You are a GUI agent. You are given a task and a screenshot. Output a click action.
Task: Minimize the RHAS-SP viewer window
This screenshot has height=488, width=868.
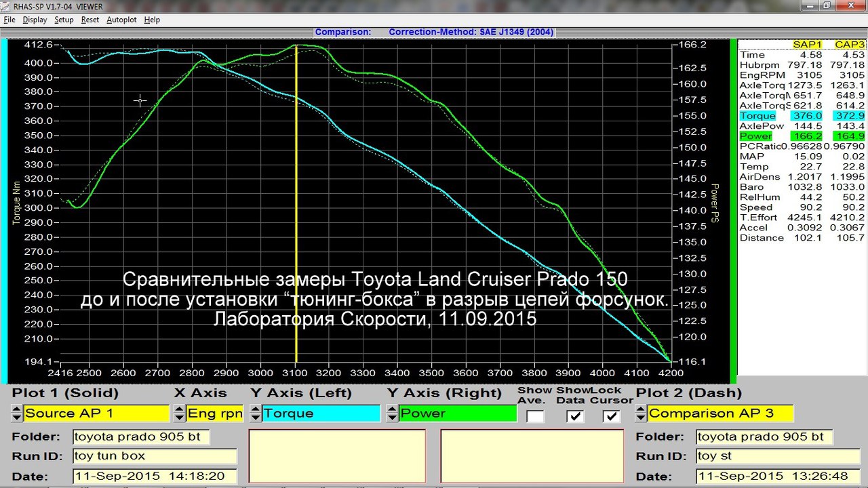click(810, 5)
